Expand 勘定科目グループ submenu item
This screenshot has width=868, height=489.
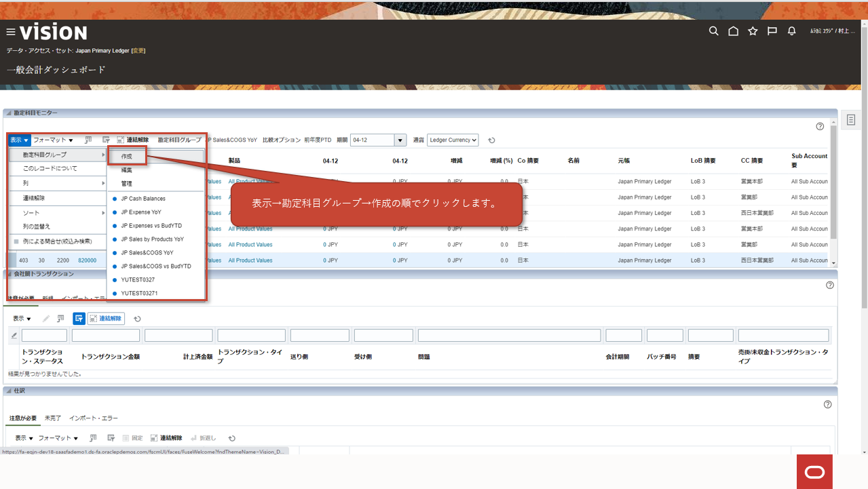(58, 155)
